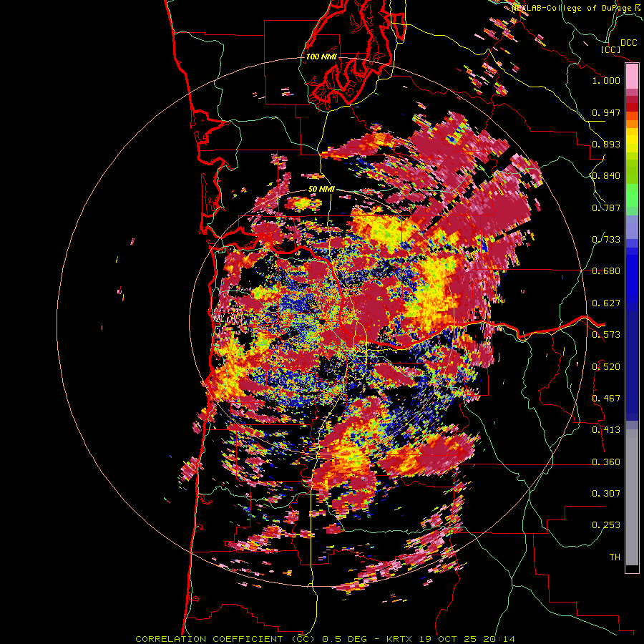Pick the bright green segment of color bar
Image resolution: width=644 pixels, height=644 pixels.
coord(632,194)
